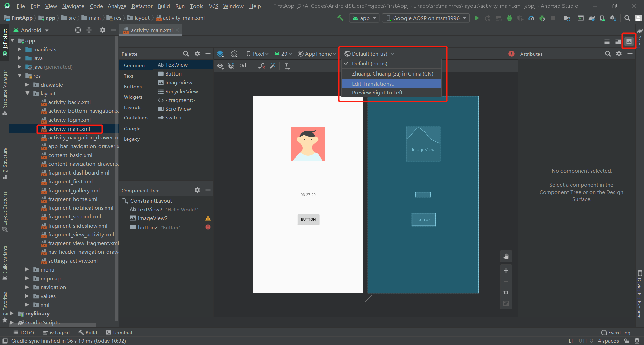Click Orientation for Preview rotate icon
The image size is (644, 345).
click(234, 54)
